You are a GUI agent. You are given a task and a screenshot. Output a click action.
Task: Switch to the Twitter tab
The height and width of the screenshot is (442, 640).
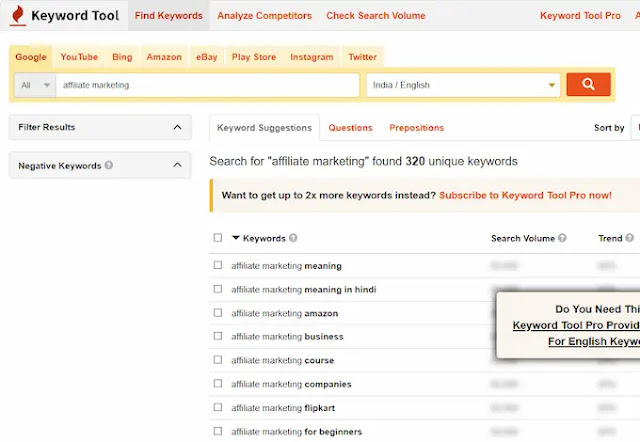[362, 57]
